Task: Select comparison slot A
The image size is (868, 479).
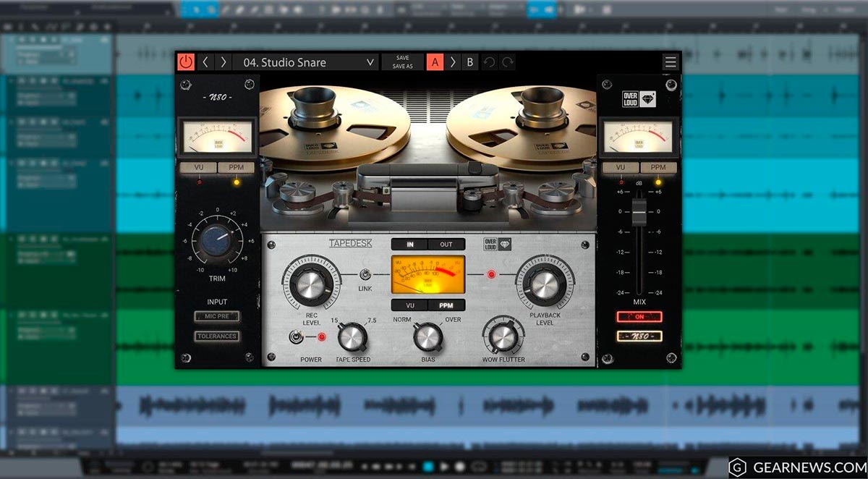Action: (435, 62)
